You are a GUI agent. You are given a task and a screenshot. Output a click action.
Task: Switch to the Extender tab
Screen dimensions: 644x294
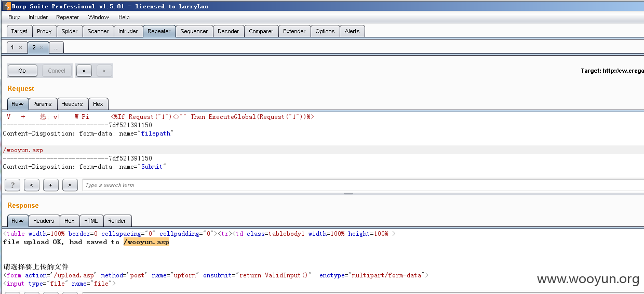(294, 31)
